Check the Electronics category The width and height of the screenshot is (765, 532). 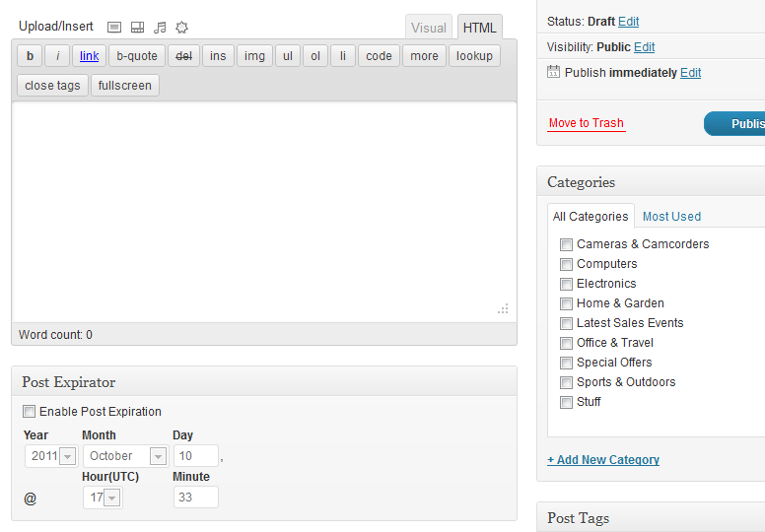tap(566, 284)
